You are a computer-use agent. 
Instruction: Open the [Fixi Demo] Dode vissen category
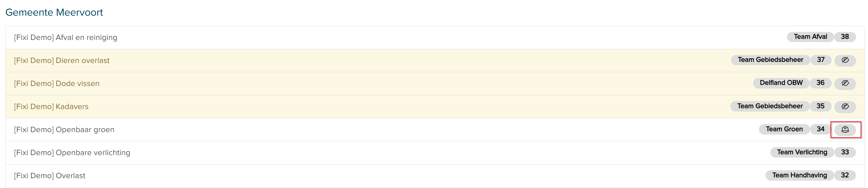tap(56, 84)
